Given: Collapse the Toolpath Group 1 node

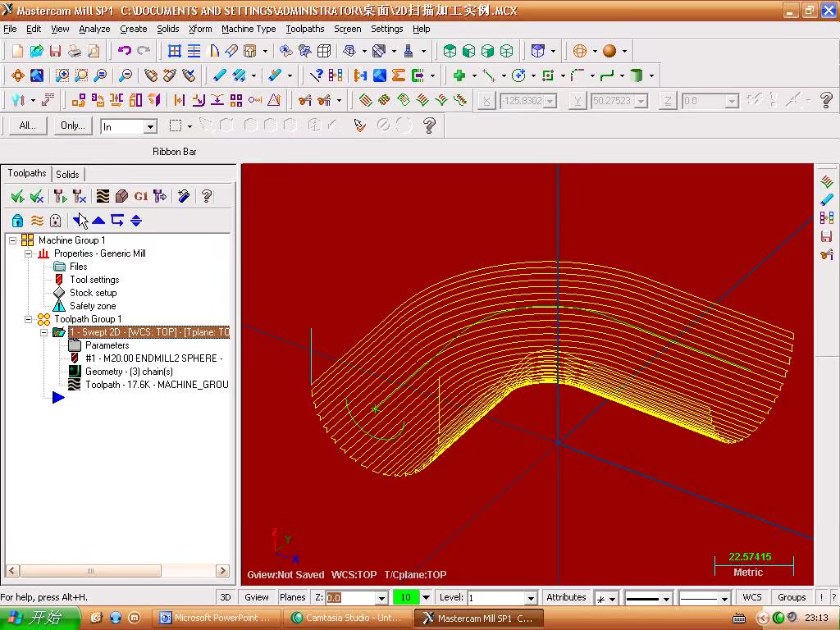Looking at the screenshot, I should (x=29, y=319).
